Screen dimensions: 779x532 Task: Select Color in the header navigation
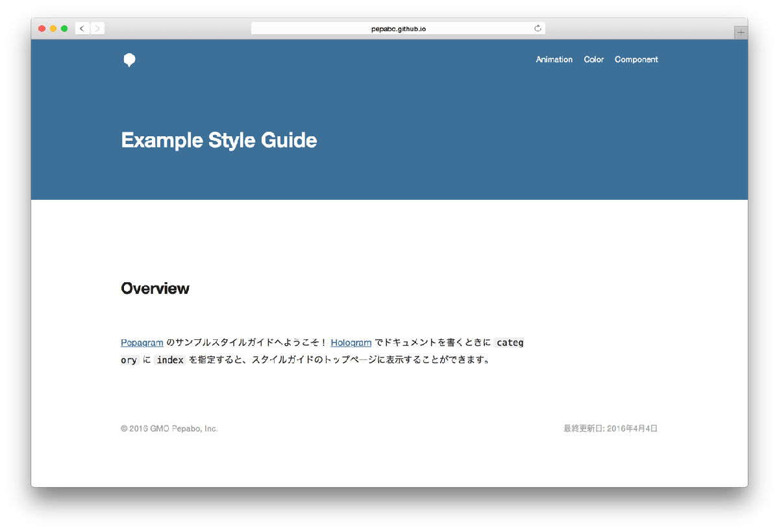point(593,60)
